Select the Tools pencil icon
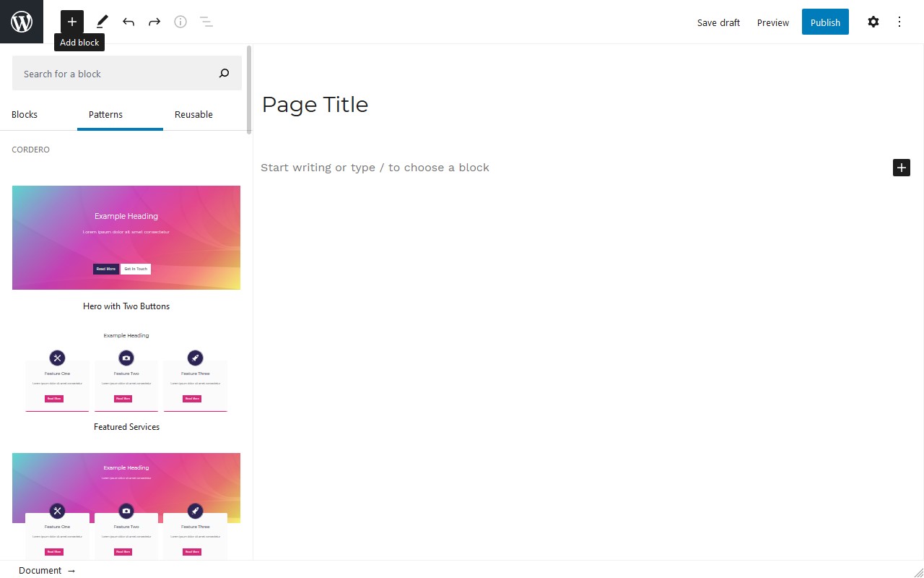The height and width of the screenshot is (578, 924). 103,22
